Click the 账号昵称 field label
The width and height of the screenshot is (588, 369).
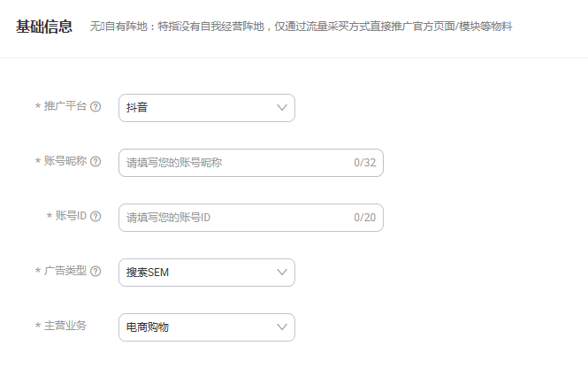click(65, 161)
